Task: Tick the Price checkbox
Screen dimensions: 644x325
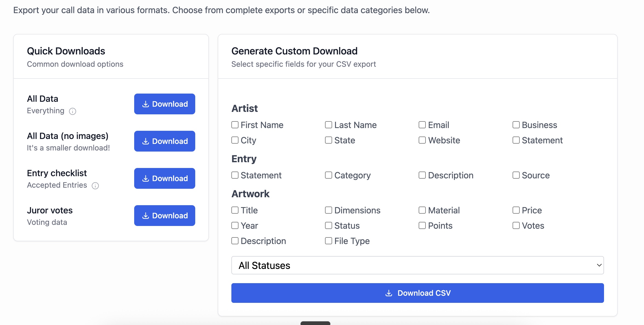Action: [516, 210]
